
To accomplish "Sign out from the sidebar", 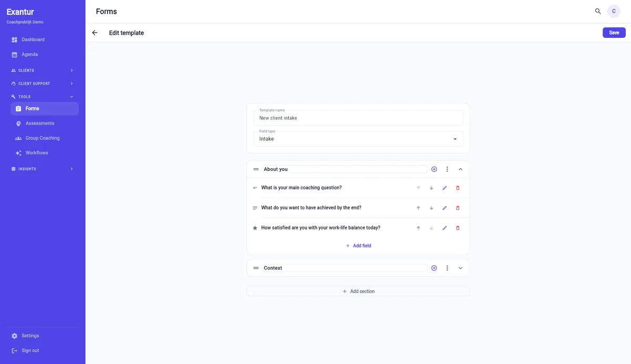I will [45, 350].
